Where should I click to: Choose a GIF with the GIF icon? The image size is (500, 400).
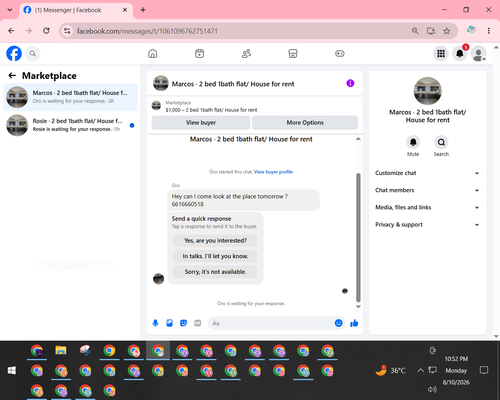coord(198,323)
